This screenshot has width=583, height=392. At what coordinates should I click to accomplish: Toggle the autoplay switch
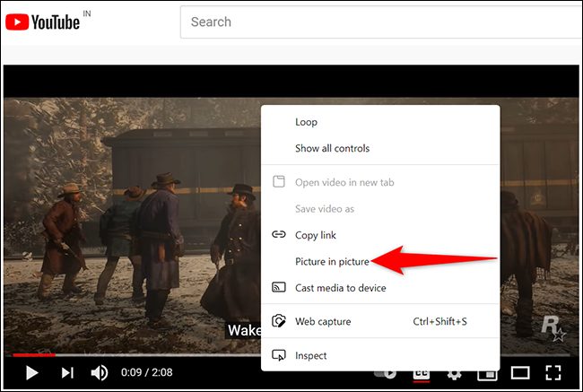point(386,375)
